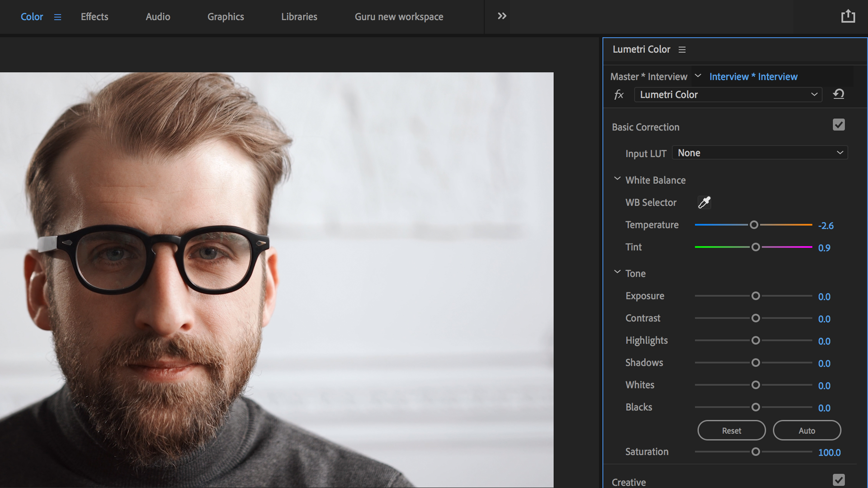Toggle the Creative section checkbox

(839, 480)
